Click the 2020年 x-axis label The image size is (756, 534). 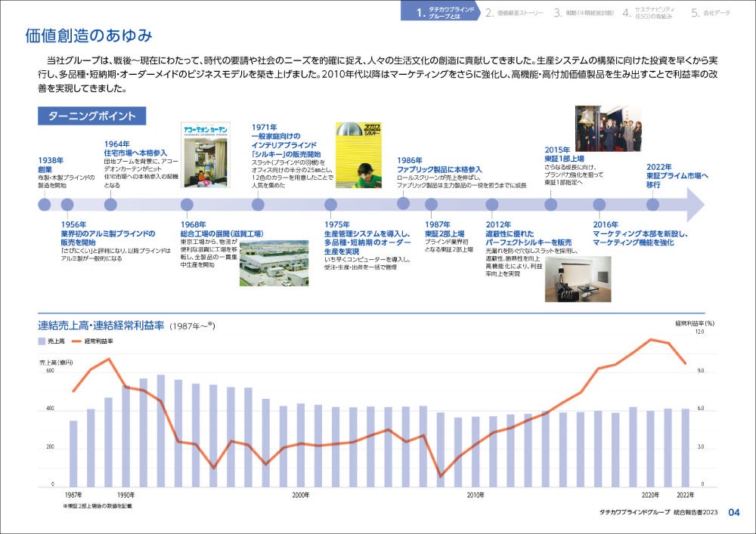(x=650, y=495)
